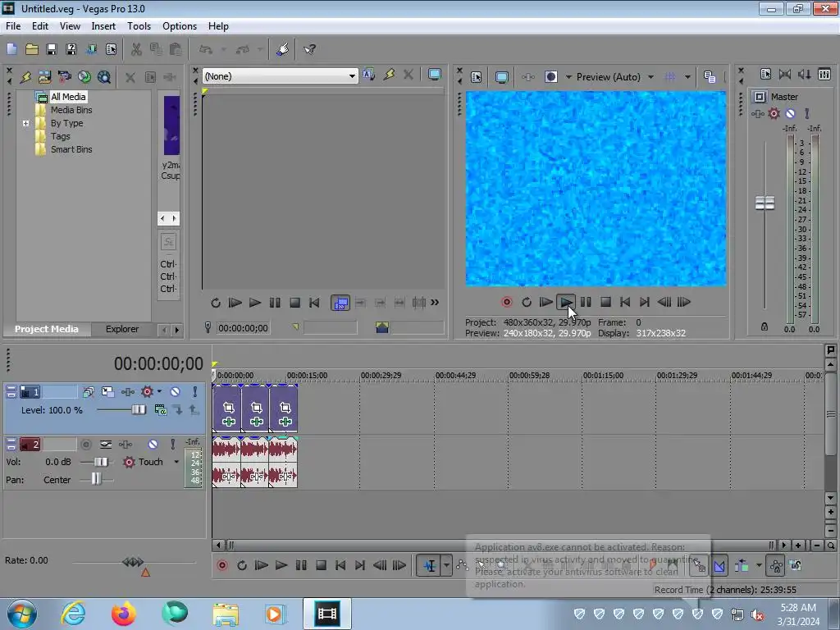Click the track 1 Level slider
Screen dimensions: 840x630
(x=139, y=410)
